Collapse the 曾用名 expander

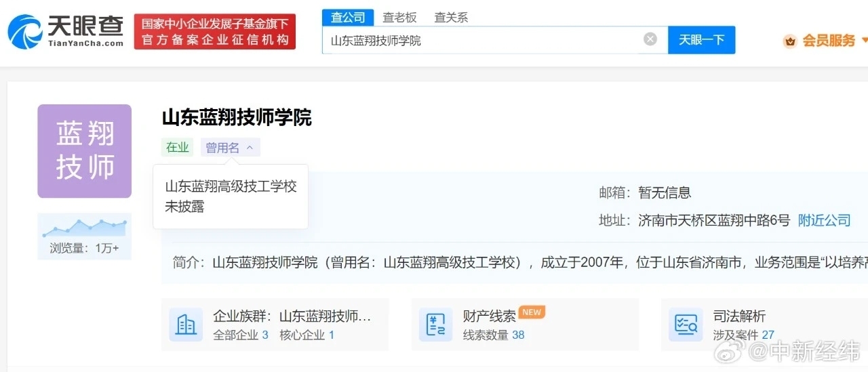pyautogui.click(x=231, y=148)
